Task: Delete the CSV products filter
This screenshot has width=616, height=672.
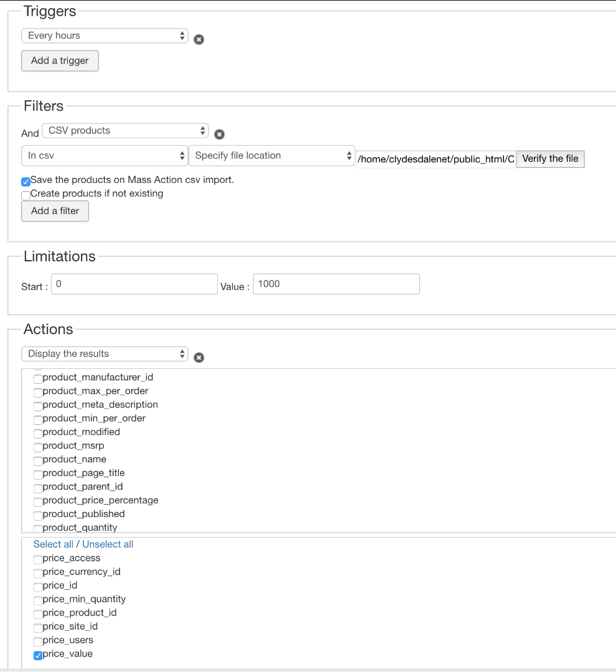Action: (219, 134)
